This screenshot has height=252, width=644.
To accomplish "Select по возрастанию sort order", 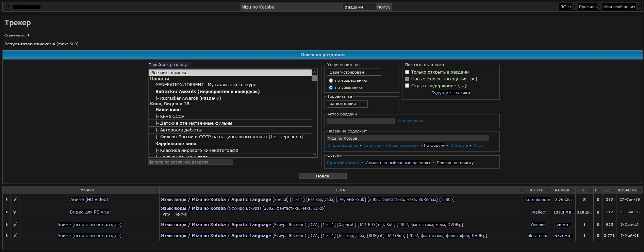I will 331,81.
